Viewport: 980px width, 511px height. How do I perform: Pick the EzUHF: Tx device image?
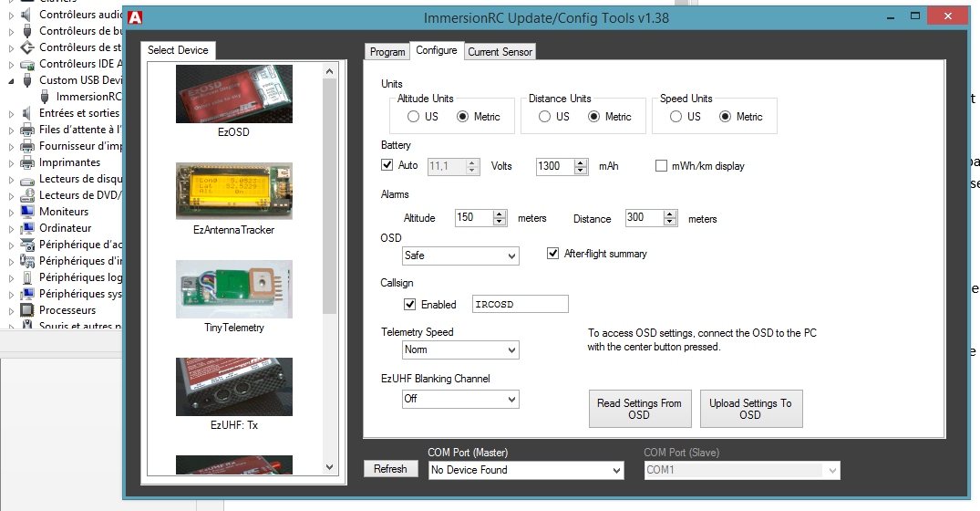[x=233, y=387]
